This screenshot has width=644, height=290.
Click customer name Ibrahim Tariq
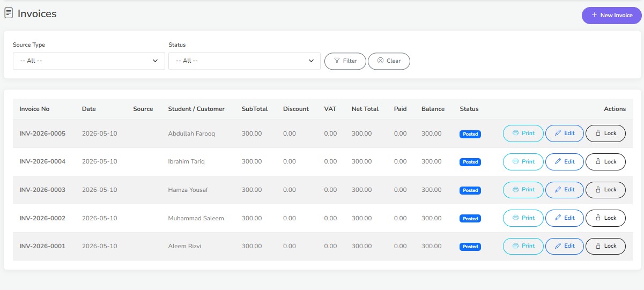pyautogui.click(x=186, y=161)
